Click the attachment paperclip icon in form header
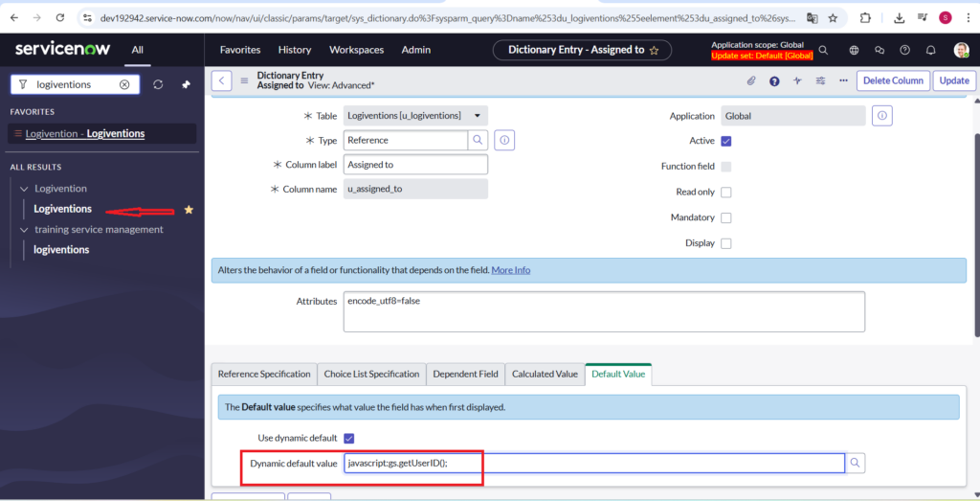Screen dimensions: 980x501 point(751,81)
